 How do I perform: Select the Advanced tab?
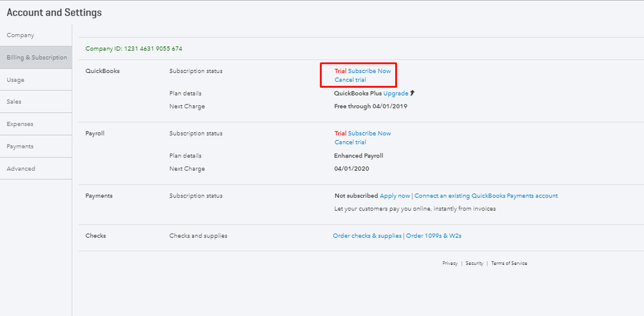[21, 169]
